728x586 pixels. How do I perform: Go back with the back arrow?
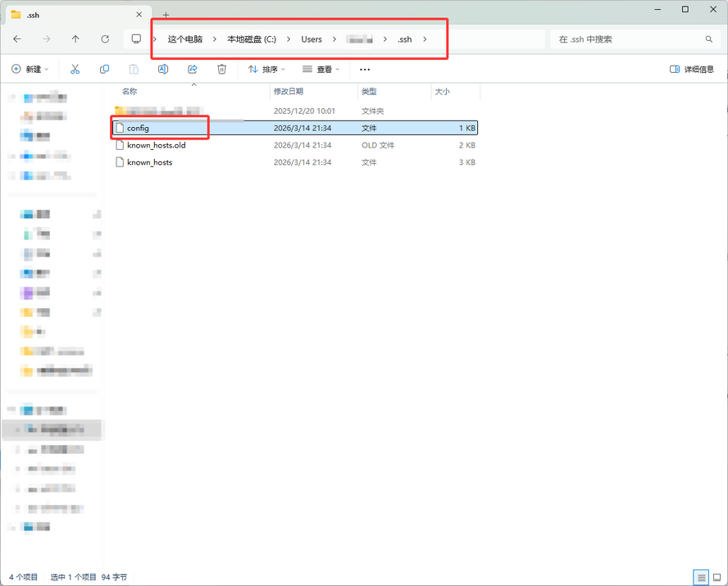[x=17, y=39]
